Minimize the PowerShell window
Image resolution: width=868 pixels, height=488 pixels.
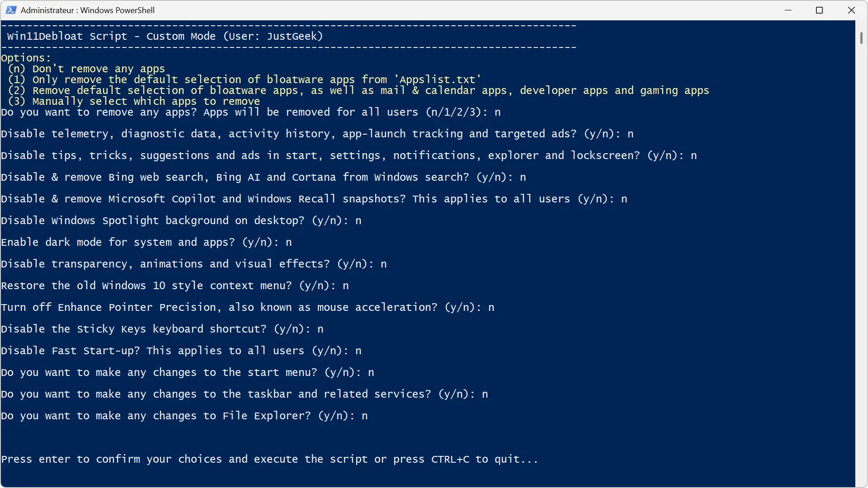click(788, 10)
